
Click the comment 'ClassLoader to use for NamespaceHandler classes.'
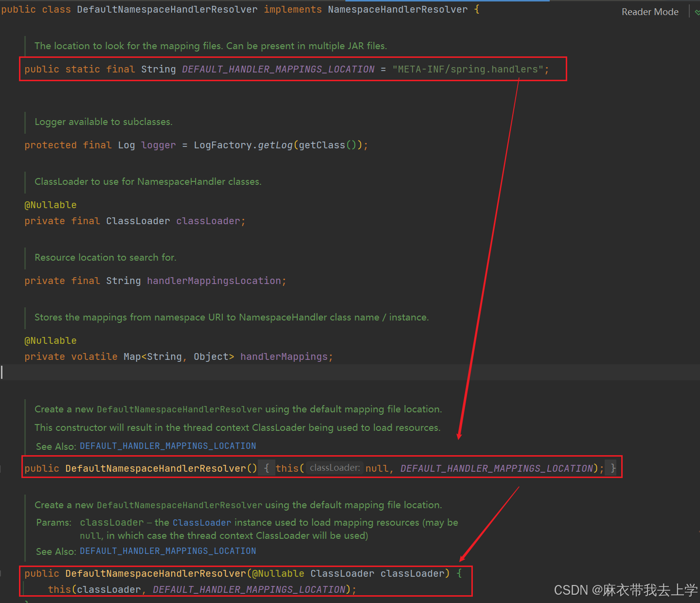[x=148, y=181]
